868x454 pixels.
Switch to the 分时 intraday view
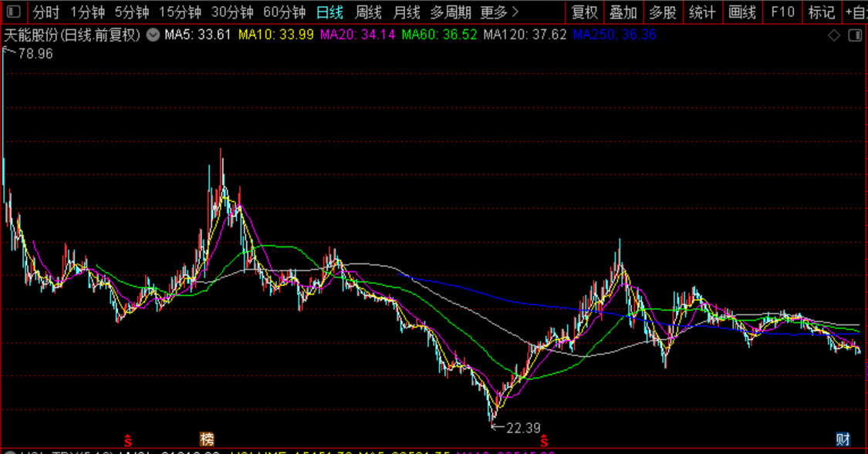pyautogui.click(x=46, y=12)
